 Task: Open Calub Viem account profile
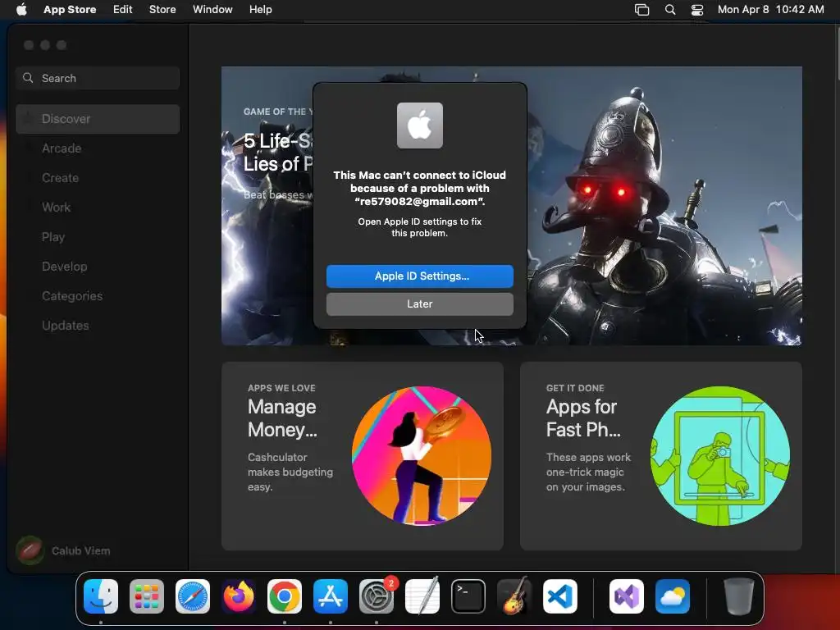64,550
